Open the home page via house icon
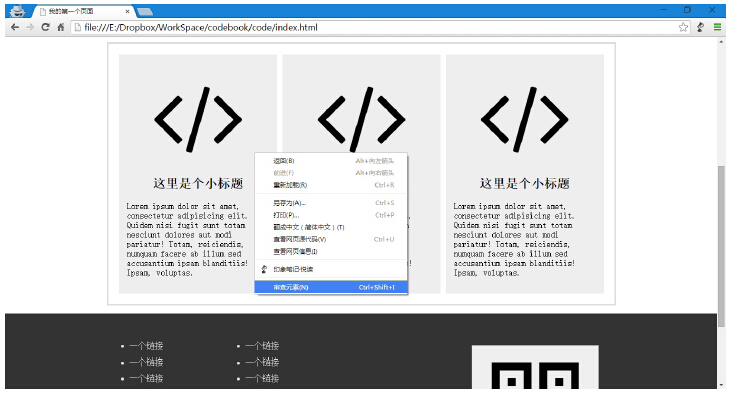 61,27
